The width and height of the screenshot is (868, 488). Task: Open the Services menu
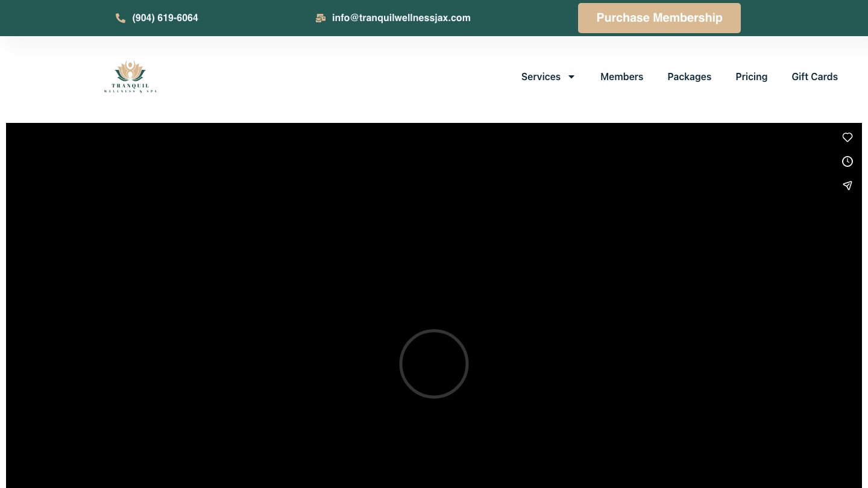click(x=541, y=77)
